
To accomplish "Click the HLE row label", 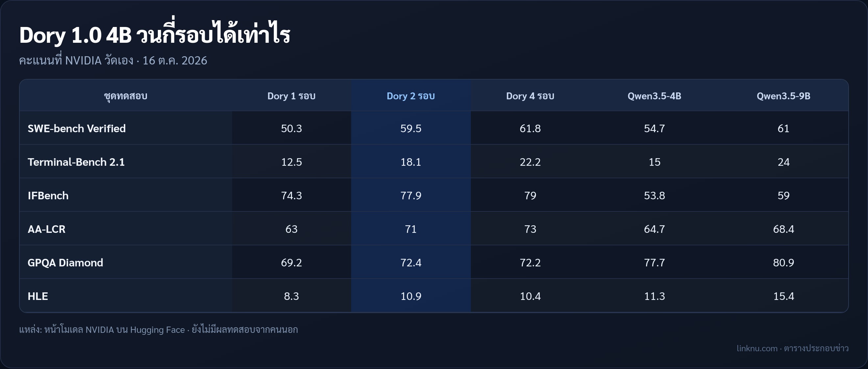I will coord(38,296).
